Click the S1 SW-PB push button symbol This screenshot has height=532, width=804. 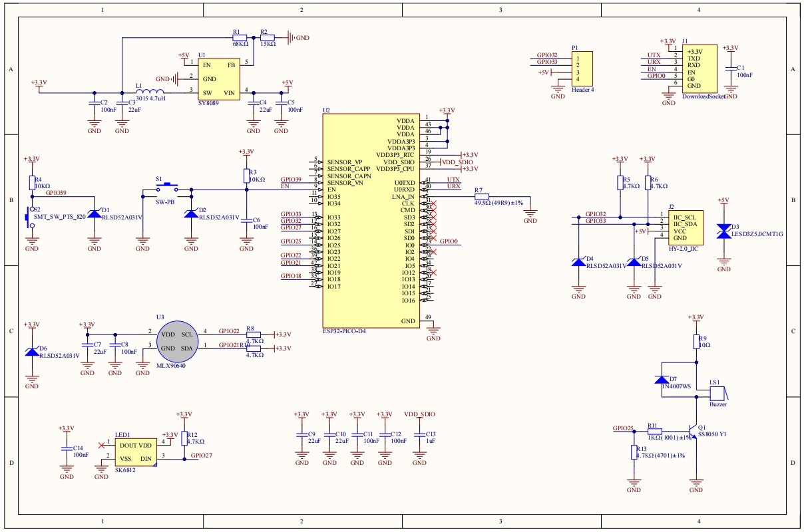click(167, 188)
